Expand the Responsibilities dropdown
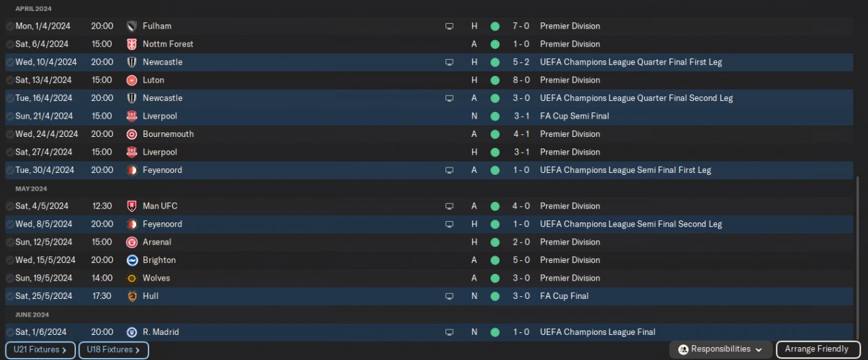This screenshot has width=868, height=360. tap(721, 349)
